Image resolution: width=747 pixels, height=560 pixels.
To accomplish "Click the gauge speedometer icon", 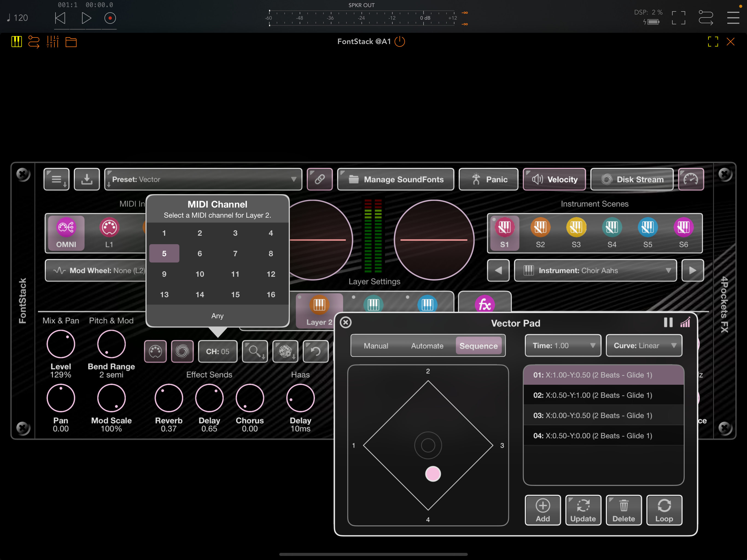I will [x=691, y=179].
